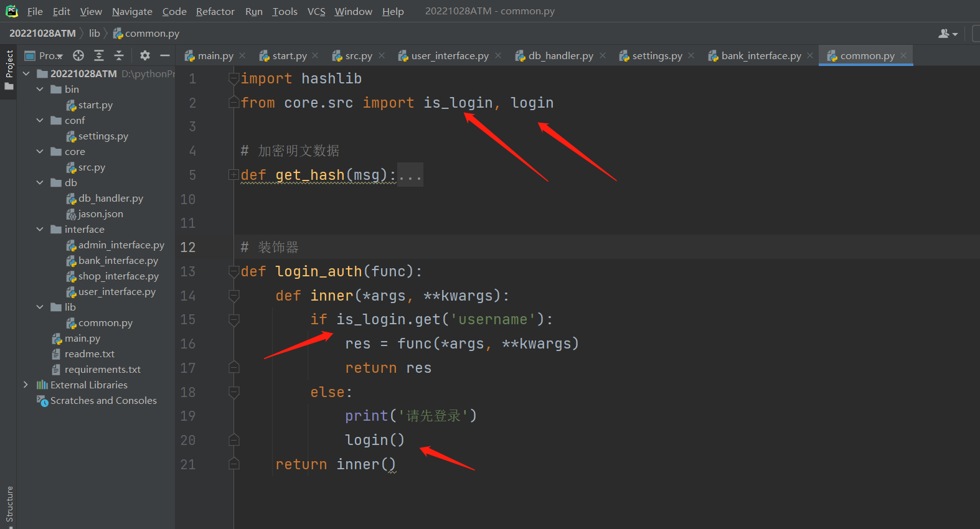
Task: Click the PyCharm application logo icon
Action: tap(12, 11)
